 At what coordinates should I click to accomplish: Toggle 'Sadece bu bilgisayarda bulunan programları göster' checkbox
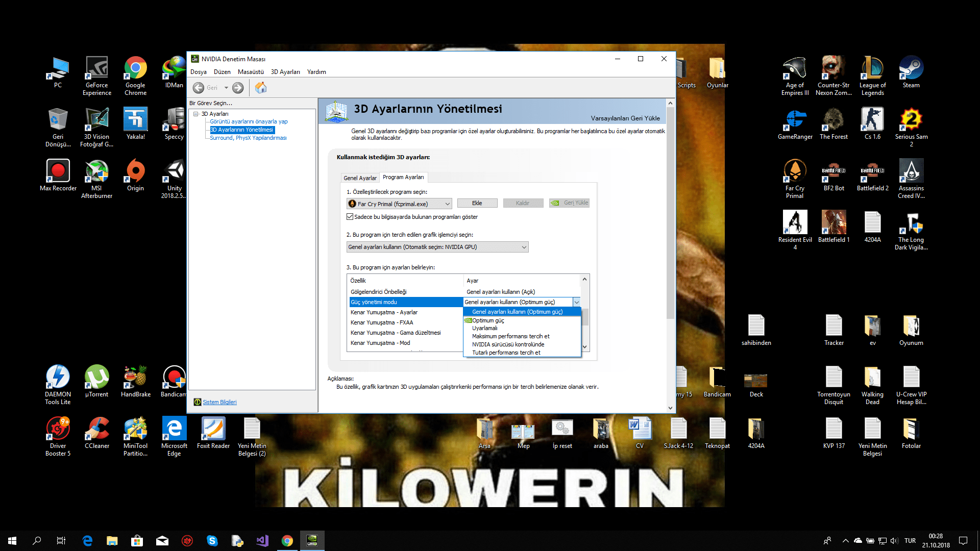[x=350, y=217]
